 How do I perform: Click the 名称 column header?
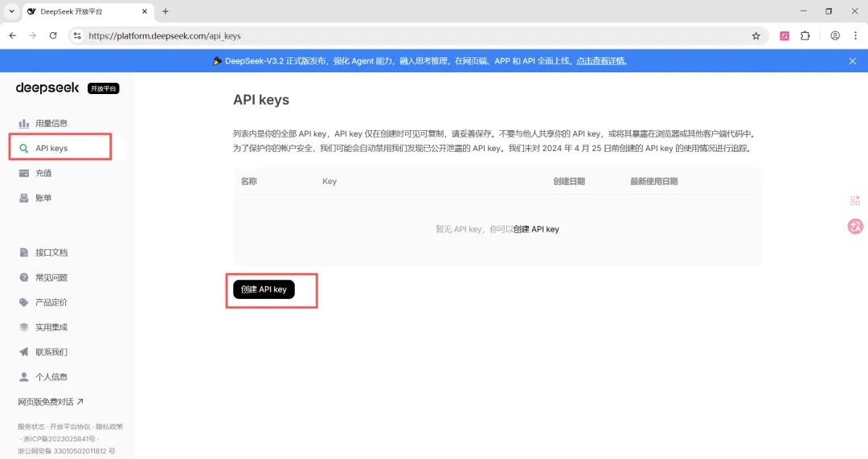point(248,181)
